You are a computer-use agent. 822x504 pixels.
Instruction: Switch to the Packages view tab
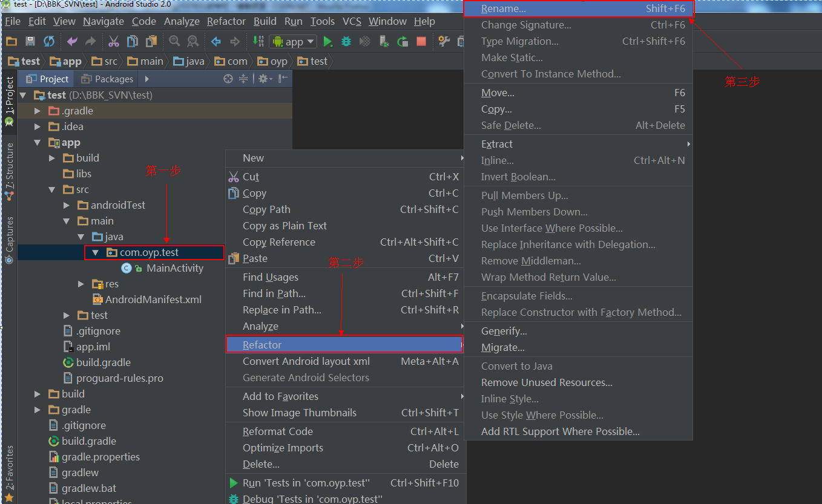pyautogui.click(x=107, y=79)
